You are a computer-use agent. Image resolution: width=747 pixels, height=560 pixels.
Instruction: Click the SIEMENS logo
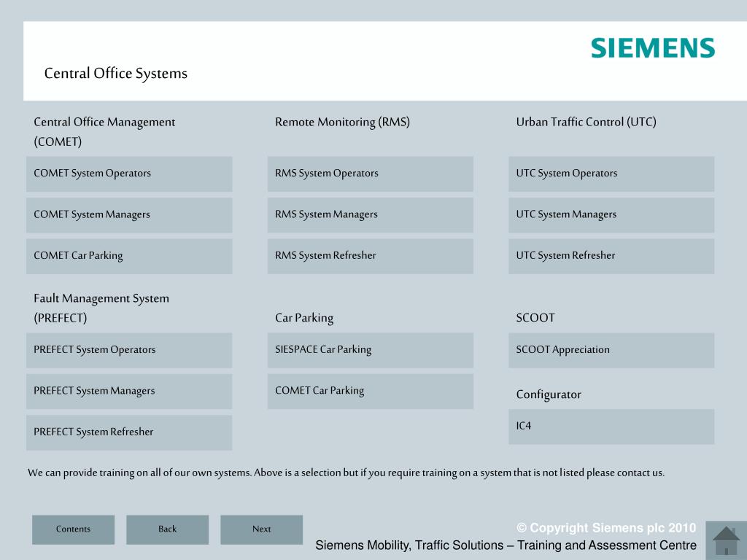(x=653, y=48)
